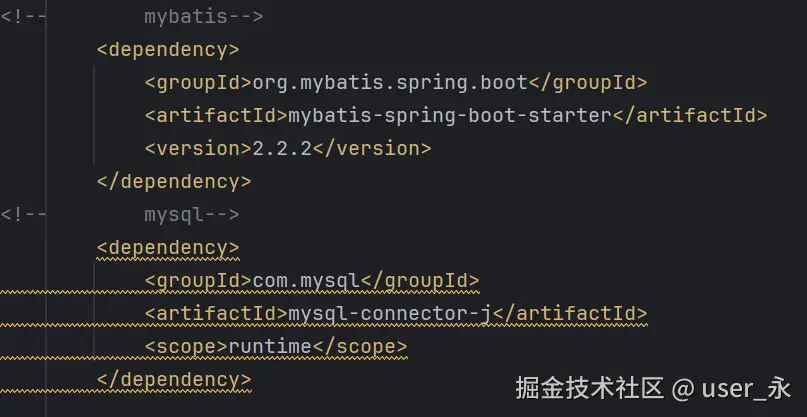The height and width of the screenshot is (417, 807).
Task: Click the "mysql-->" comment text
Action: tap(191, 215)
